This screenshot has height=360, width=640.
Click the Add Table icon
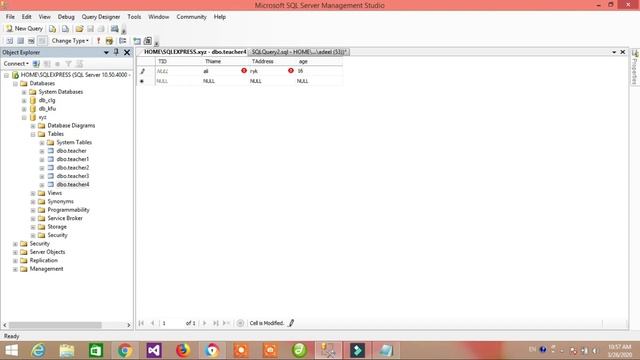point(137,41)
